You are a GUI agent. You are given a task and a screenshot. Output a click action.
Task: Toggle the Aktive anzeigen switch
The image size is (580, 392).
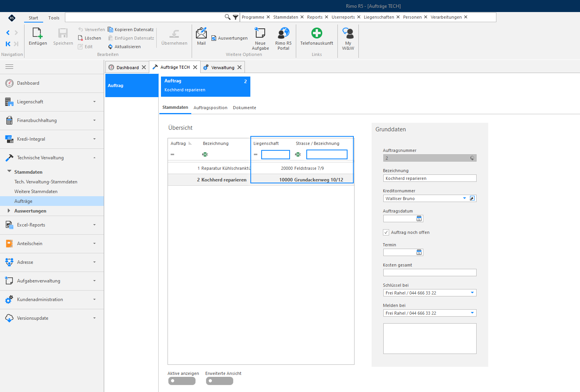point(182,381)
